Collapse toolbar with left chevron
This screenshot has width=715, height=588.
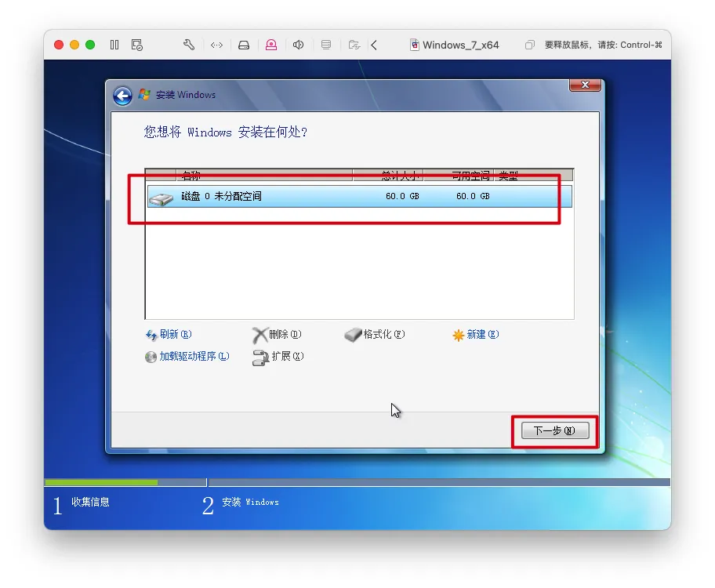coord(374,45)
